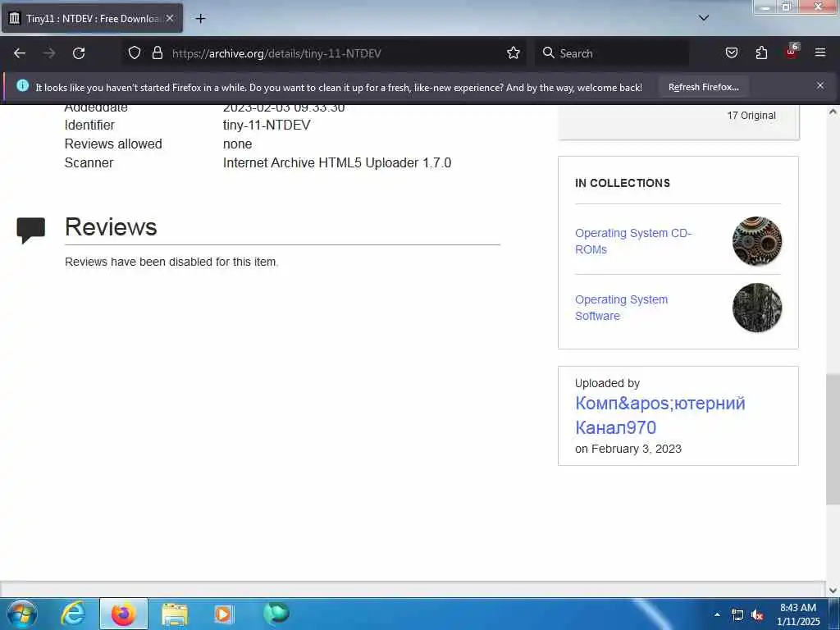Click the 'Reviews' section heading
Viewport: 840px width, 630px height.
[111, 226]
